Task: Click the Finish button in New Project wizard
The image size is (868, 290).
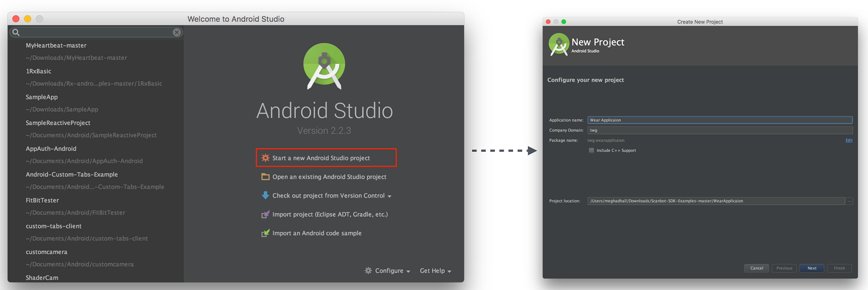Action: pos(839,268)
